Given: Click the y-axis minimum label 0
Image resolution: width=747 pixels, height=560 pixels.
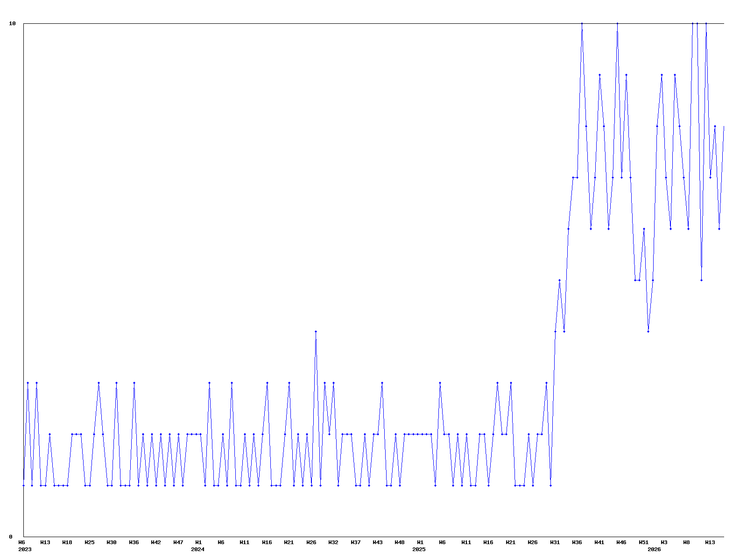Looking at the screenshot, I should [x=11, y=537].
